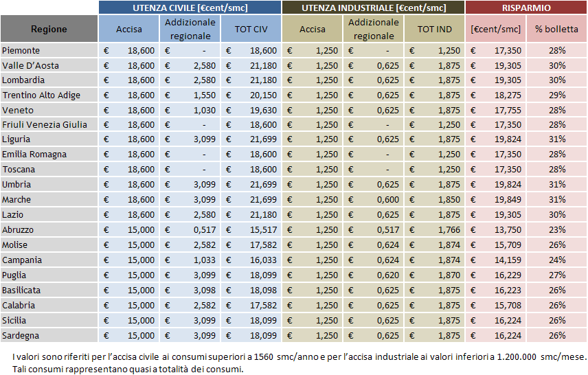This screenshot has height=375, width=588.
Task: Select Veneto TOT CIV value 19,630
Action: [263, 110]
